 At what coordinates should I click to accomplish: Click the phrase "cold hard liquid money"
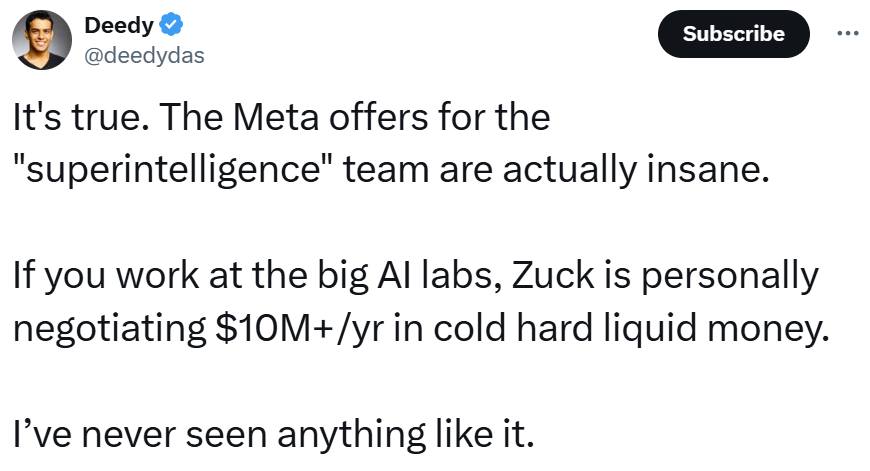click(631, 329)
